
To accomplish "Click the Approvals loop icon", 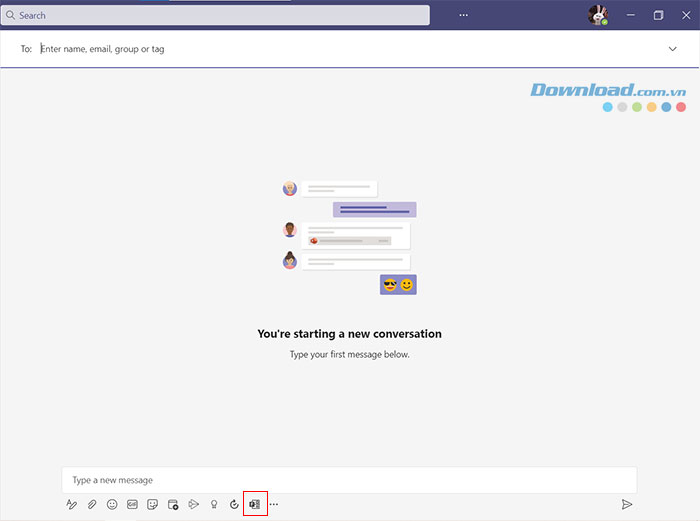I will [x=234, y=505].
